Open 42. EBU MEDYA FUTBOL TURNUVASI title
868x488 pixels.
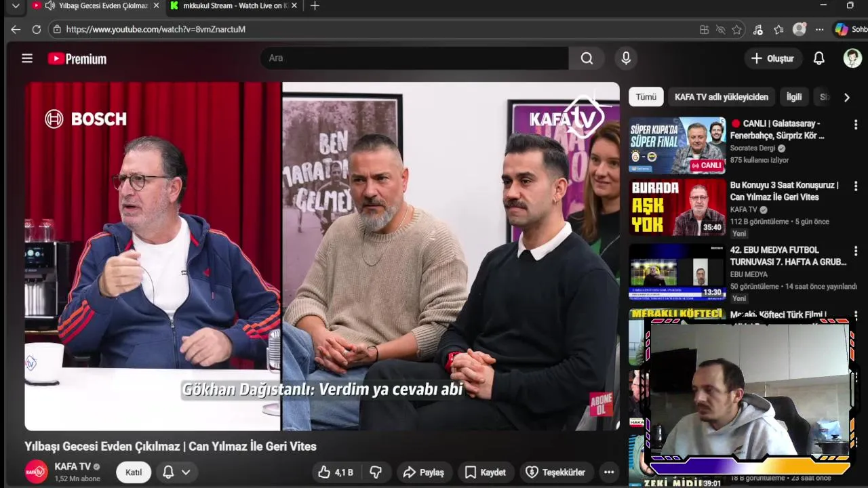(x=788, y=256)
